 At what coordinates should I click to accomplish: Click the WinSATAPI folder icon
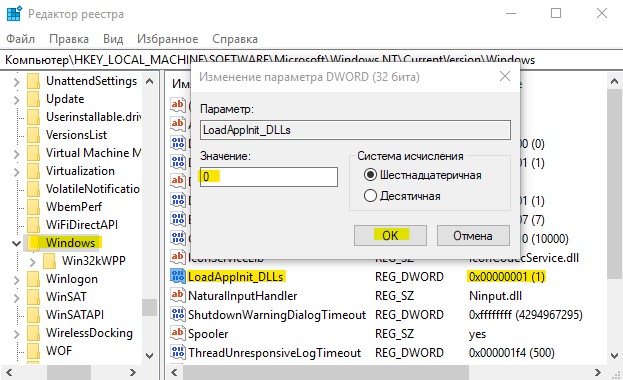point(33,315)
